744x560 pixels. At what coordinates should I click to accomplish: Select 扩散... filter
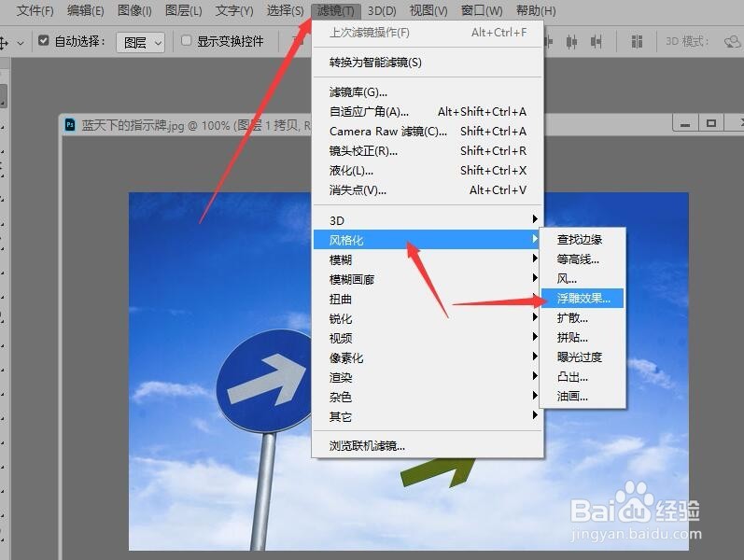tap(583, 318)
